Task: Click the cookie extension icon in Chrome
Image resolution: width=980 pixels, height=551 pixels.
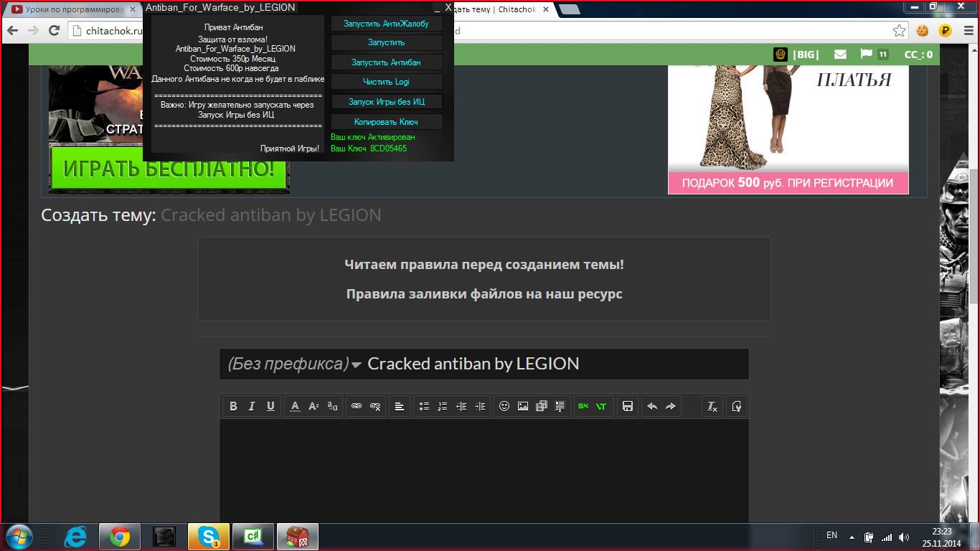Action: click(923, 31)
